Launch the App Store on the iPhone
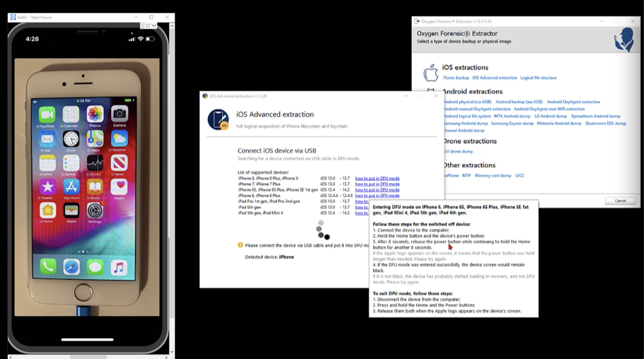 tap(71, 187)
